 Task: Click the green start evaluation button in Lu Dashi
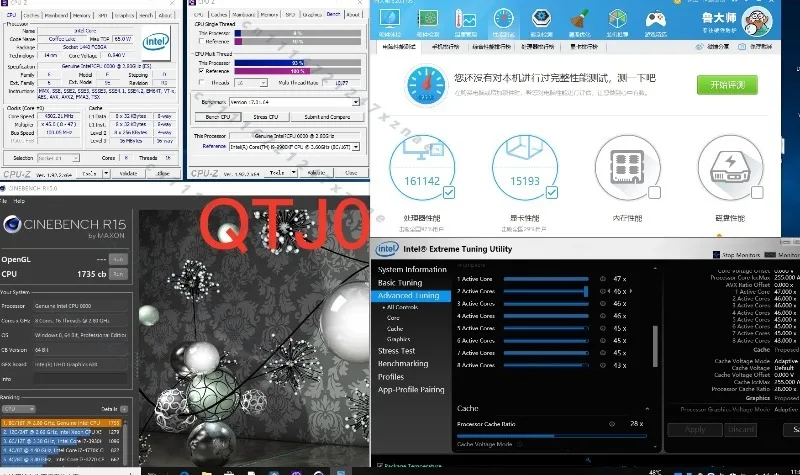[727, 85]
